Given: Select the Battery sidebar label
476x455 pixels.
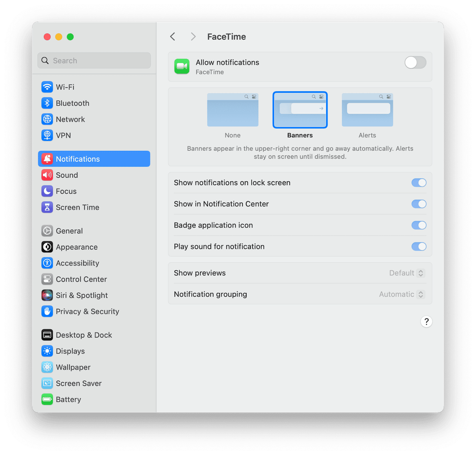Looking at the screenshot, I should click(69, 399).
